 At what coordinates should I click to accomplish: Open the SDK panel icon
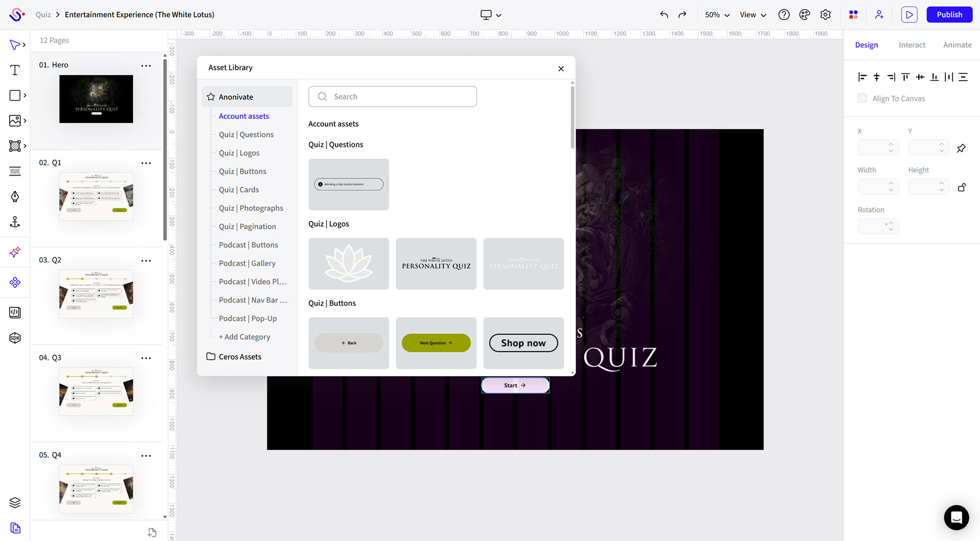(x=15, y=338)
